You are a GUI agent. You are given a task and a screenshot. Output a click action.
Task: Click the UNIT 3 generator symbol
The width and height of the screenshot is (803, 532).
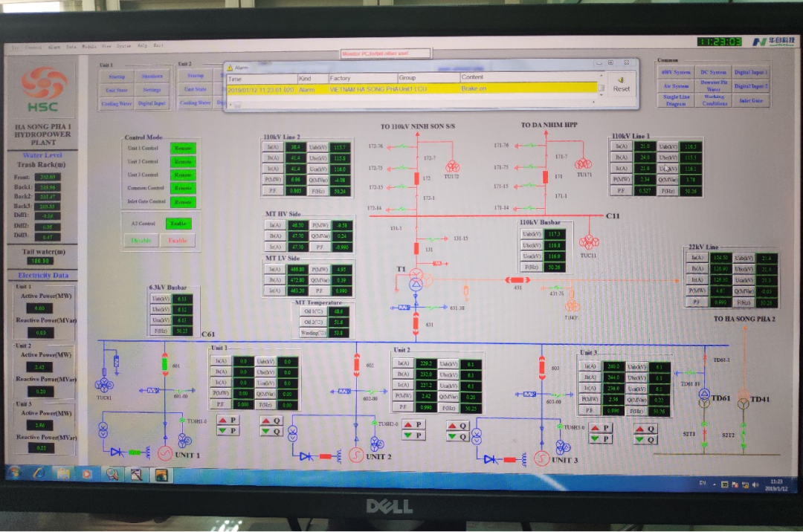[x=541, y=457]
